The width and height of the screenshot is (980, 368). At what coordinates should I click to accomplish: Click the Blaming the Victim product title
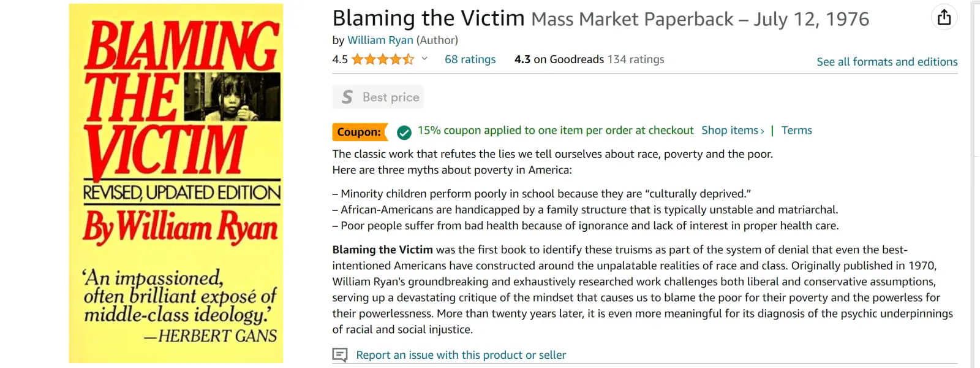[x=428, y=18]
